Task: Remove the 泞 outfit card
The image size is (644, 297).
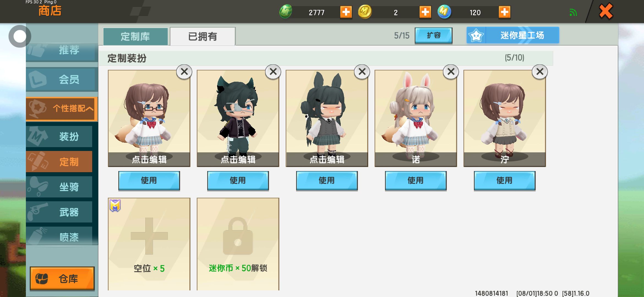Action: tap(540, 72)
